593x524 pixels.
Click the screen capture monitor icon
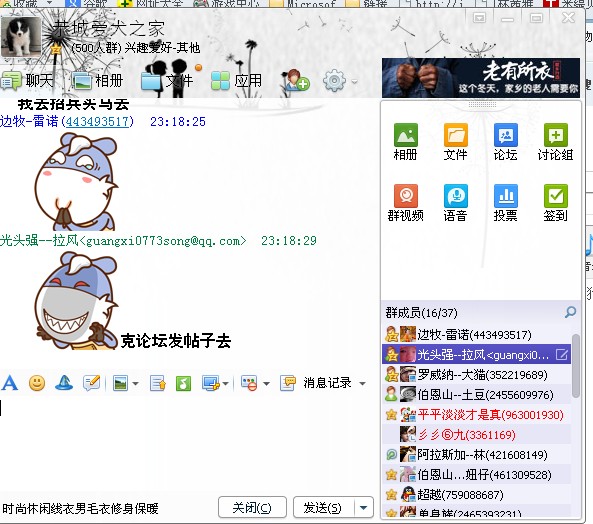click(x=211, y=383)
